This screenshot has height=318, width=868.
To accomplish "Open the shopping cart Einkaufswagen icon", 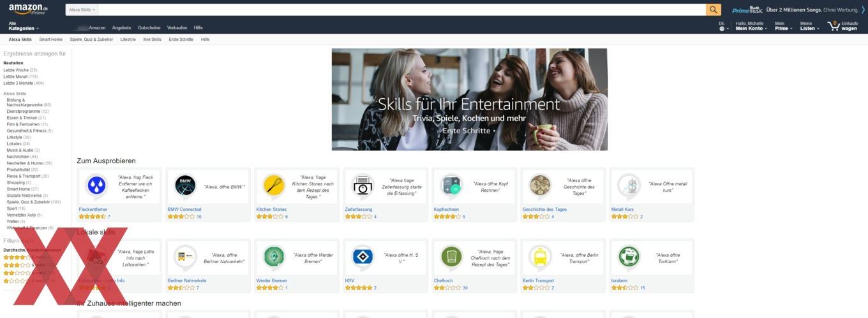I will pyautogui.click(x=833, y=26).
